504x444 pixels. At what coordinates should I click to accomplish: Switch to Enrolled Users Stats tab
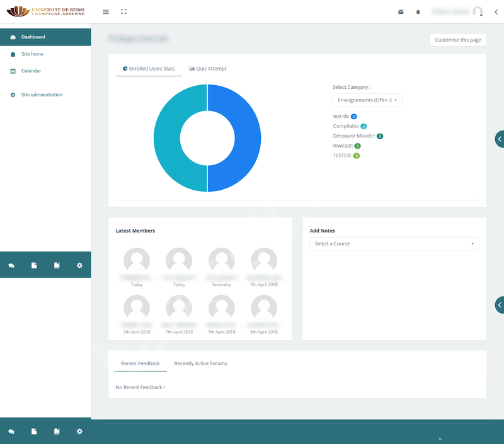[149, 69]
